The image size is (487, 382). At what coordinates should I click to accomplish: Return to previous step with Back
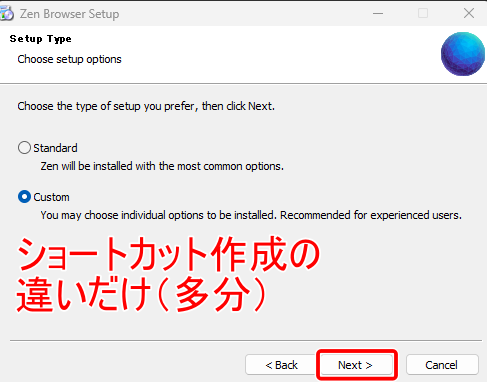pos(281,365)
